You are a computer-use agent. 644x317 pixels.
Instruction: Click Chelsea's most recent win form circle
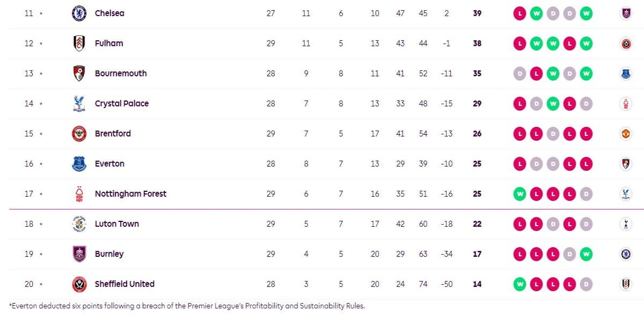click(586, 13)
